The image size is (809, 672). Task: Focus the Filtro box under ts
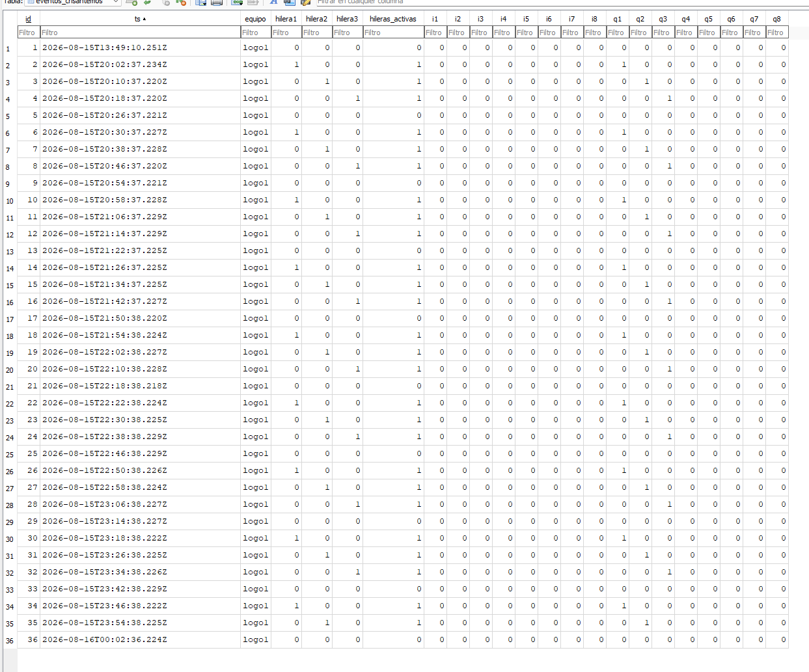[x=140, y=32]
